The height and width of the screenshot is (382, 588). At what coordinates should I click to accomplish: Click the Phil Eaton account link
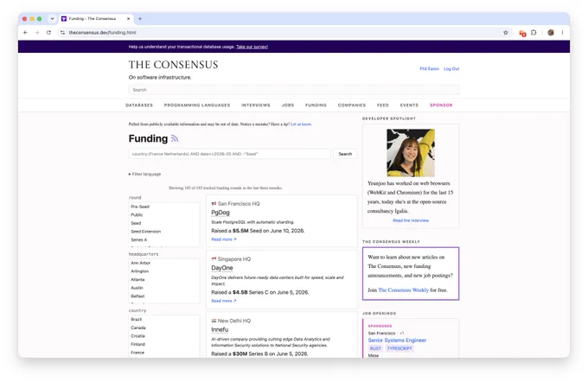(x=430, y=69)
